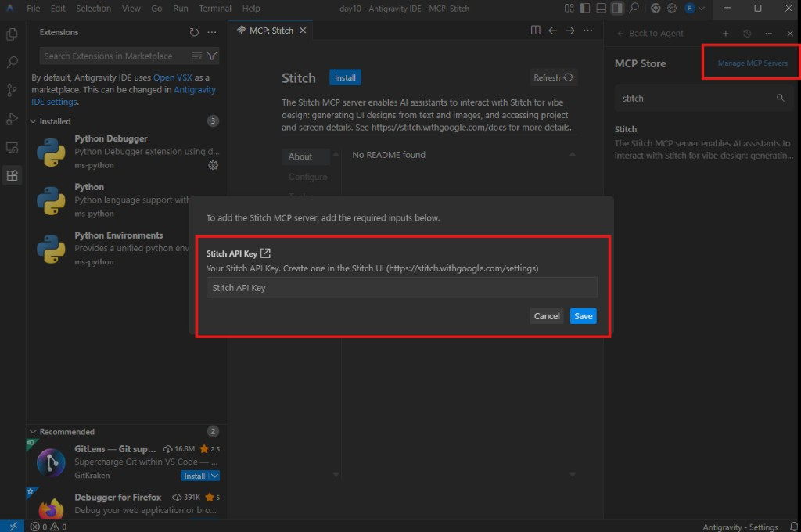Customize layout icon in title bar
The width and height of the screenshot is (801, 532).
(x=569, y=8)
